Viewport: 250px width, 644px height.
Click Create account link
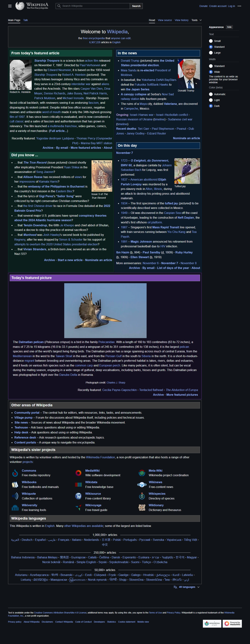[218, 6]
